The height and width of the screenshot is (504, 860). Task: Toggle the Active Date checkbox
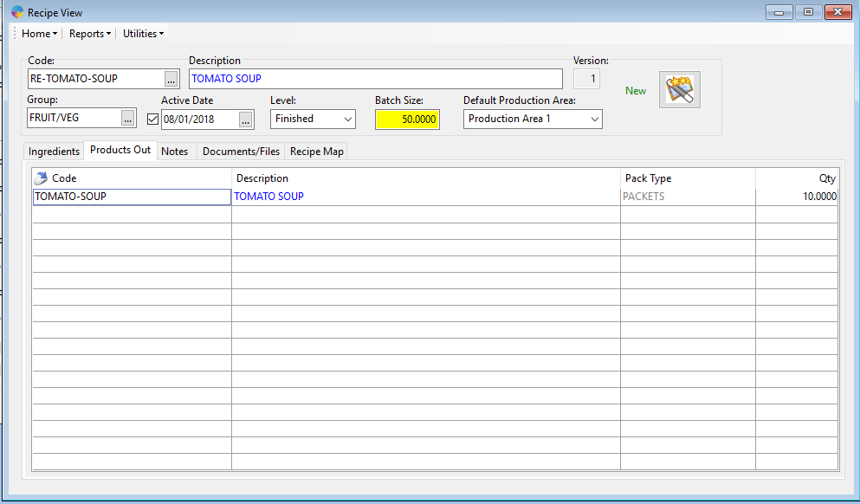pyautogui.click(x=153, y=119)
